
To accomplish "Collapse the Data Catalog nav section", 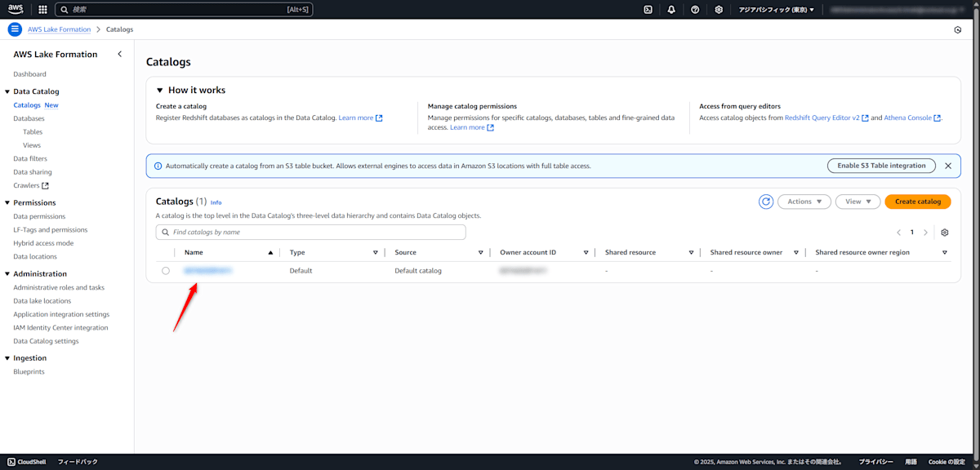I will 7,91.
